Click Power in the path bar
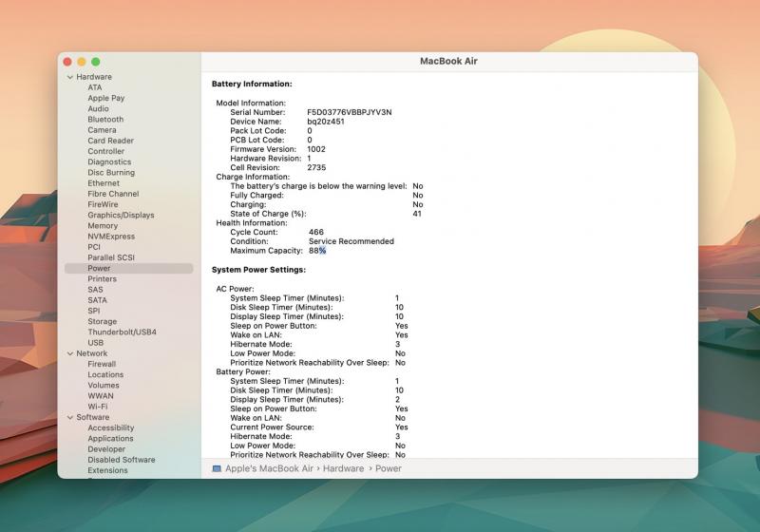Screen dimensions: 760x532 coord(389,469)
